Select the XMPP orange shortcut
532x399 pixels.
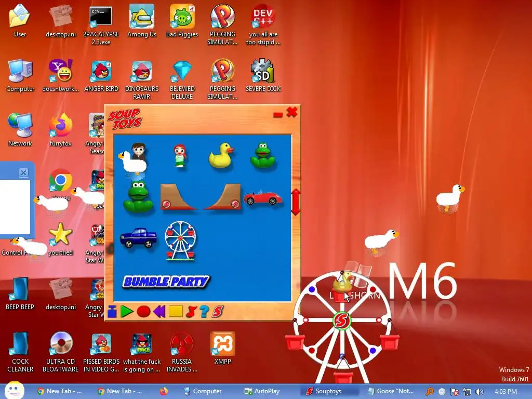pyautogui.click(x=222, y=348)
